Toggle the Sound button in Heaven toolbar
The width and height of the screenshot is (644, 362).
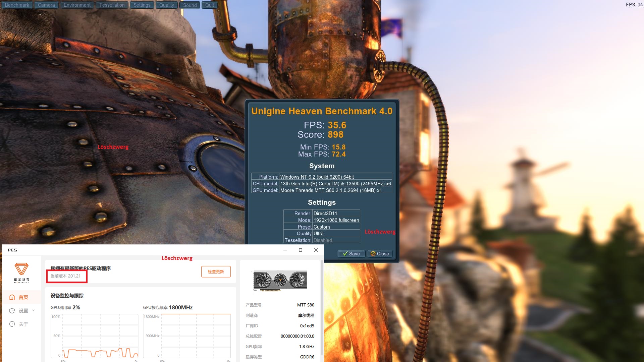point(190,5)
